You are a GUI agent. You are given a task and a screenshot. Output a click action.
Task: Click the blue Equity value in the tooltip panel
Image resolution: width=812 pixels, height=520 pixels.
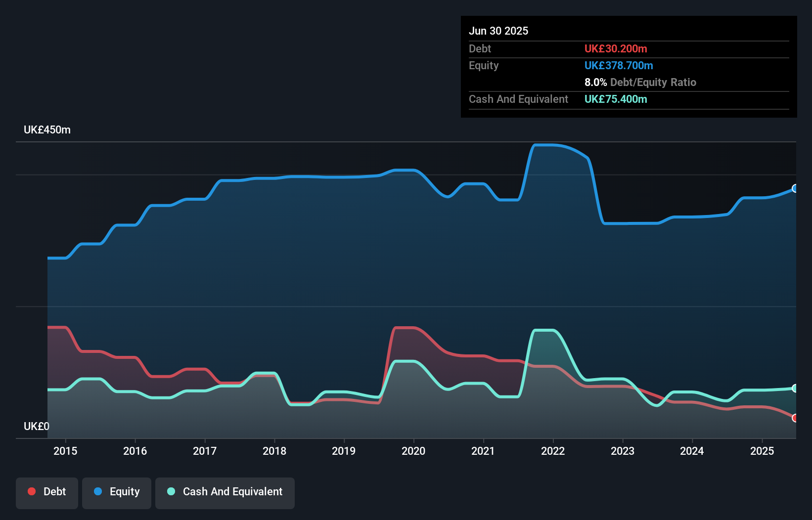619,65
